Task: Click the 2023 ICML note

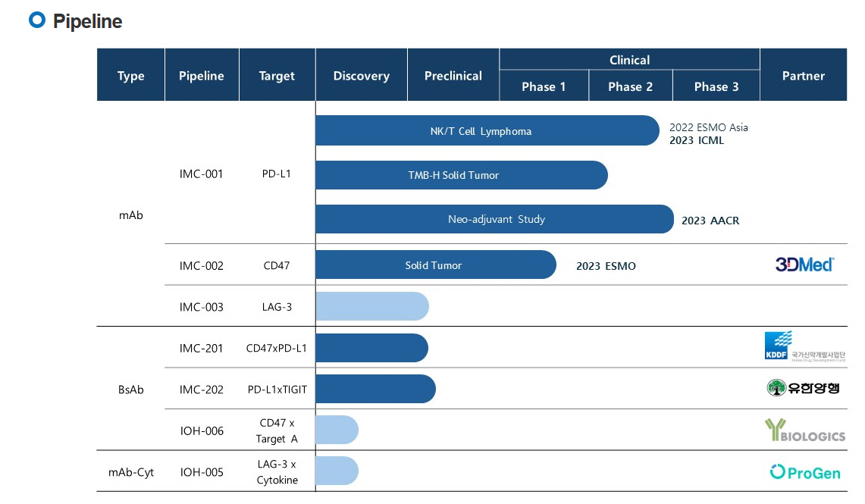Action: pyautogui.click(x=696, y=140)
